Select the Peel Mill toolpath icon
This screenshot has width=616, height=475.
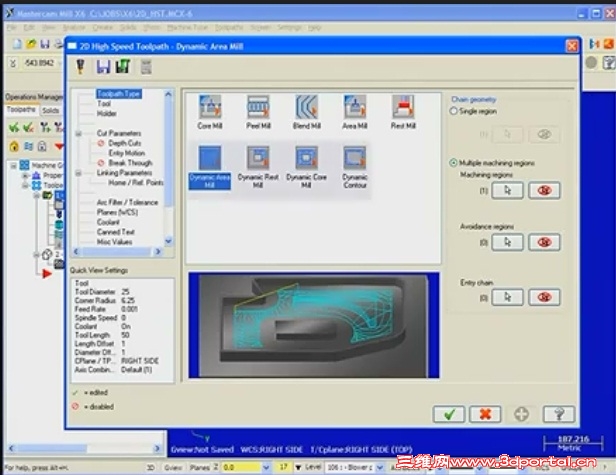point(258,107)
